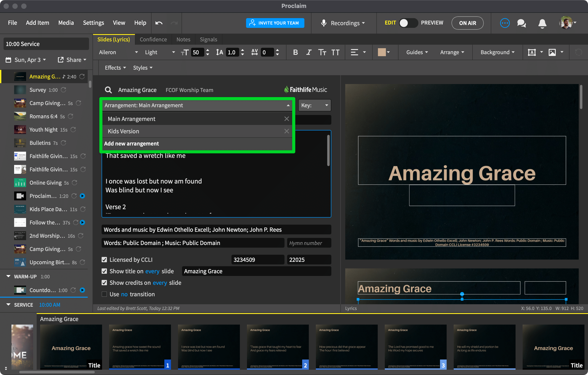Click the insert image icon
This screenshot has height=375, width=588.
click(552, 52)
